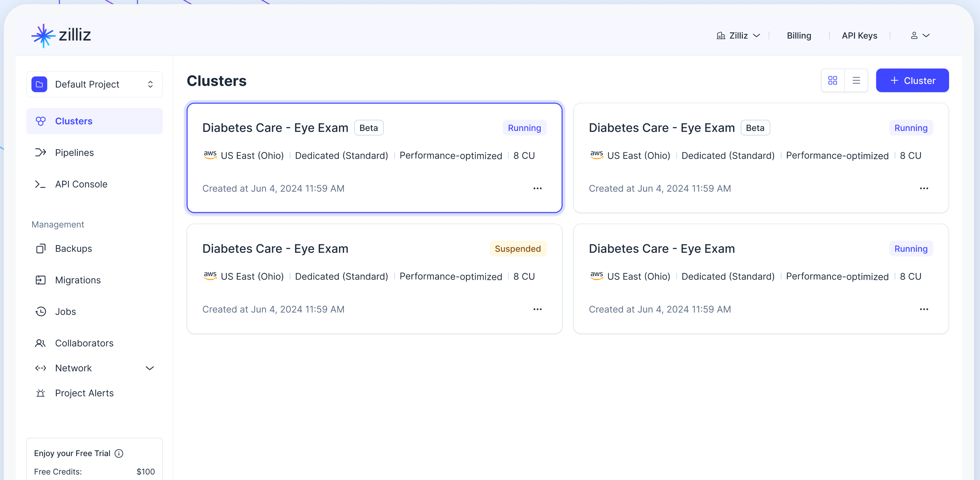Click AWS logo on the blue-outlined selected card
This screenshot has height=480, width=980.
coord(210,155)
